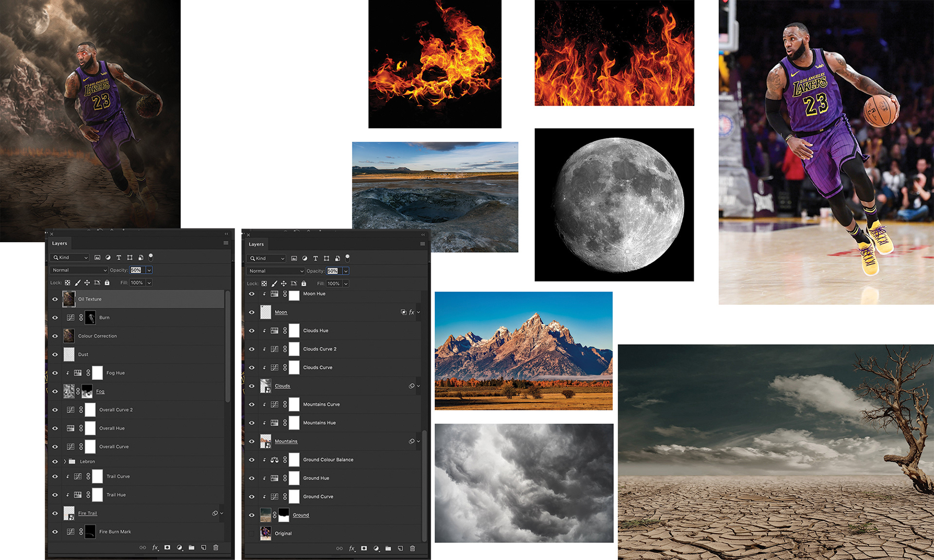Expand Moon layer effects chevron
This screenshot has width=934, height=560.
click(418, 313)
